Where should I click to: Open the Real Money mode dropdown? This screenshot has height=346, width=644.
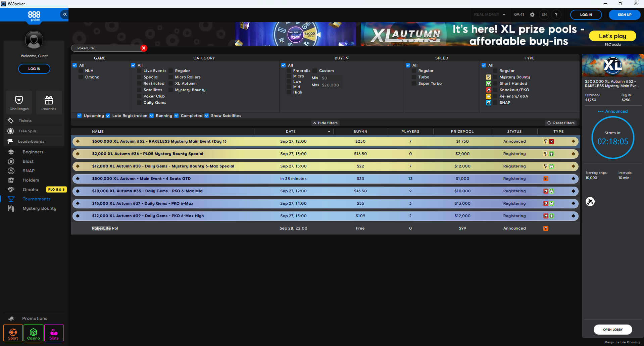490,15
